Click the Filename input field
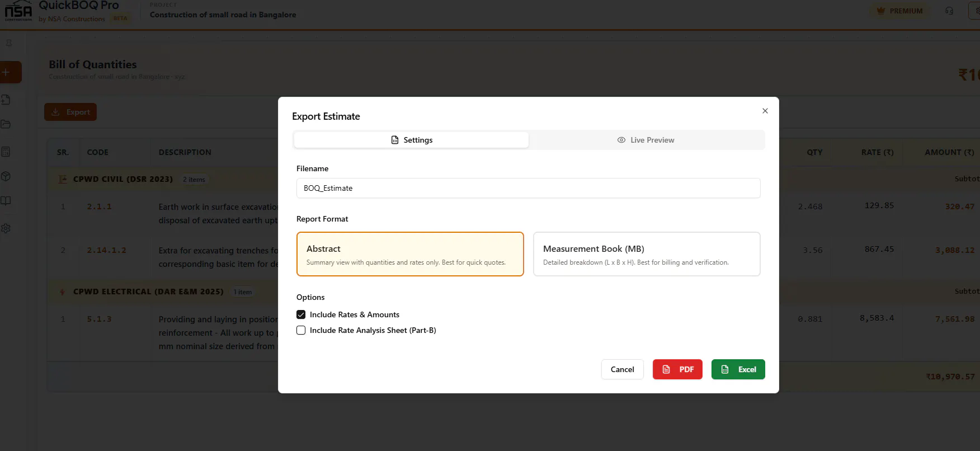The height and width of the screenshot is (451, 980). click(529, 188)
